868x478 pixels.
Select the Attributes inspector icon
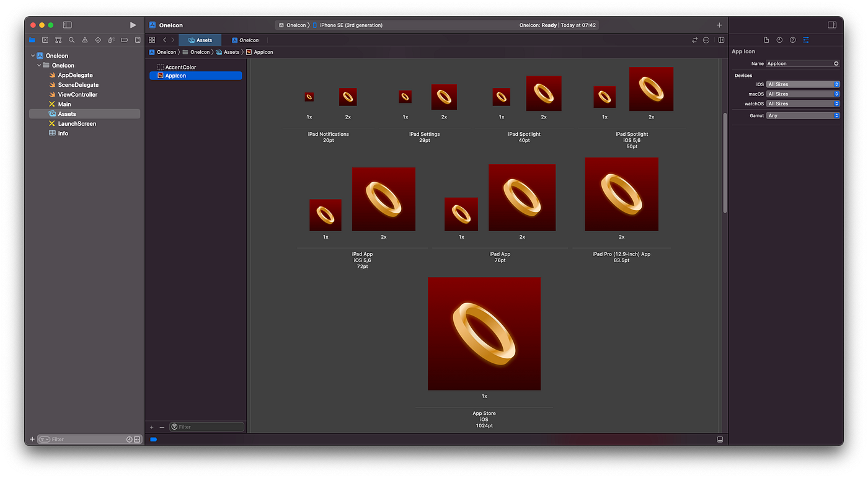[807, 40]
